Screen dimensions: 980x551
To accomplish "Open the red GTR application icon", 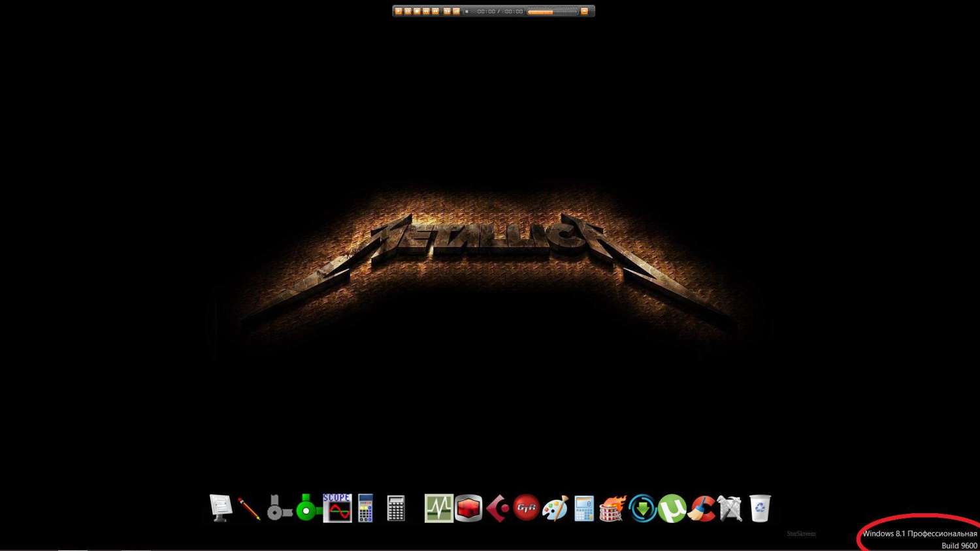I will [526, 508].
